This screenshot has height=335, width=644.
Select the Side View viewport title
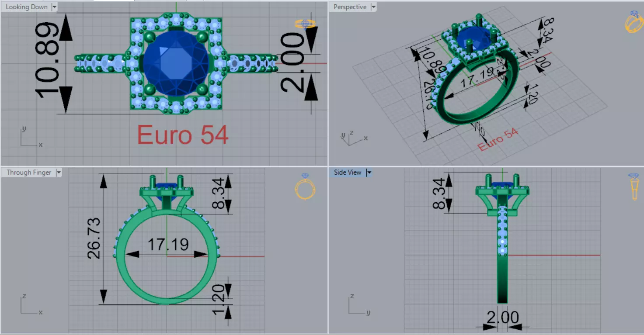(348, 173)
